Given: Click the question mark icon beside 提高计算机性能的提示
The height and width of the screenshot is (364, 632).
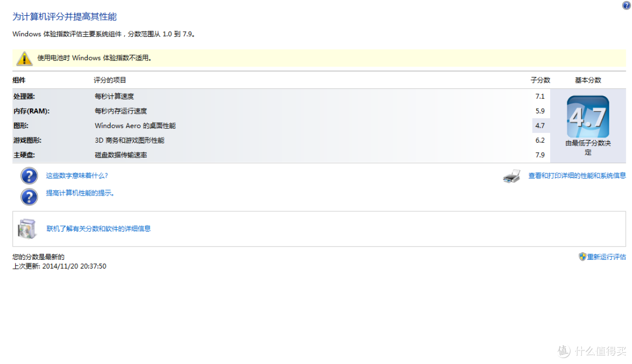Looking at the screenshot, I should tap(29, 197).
